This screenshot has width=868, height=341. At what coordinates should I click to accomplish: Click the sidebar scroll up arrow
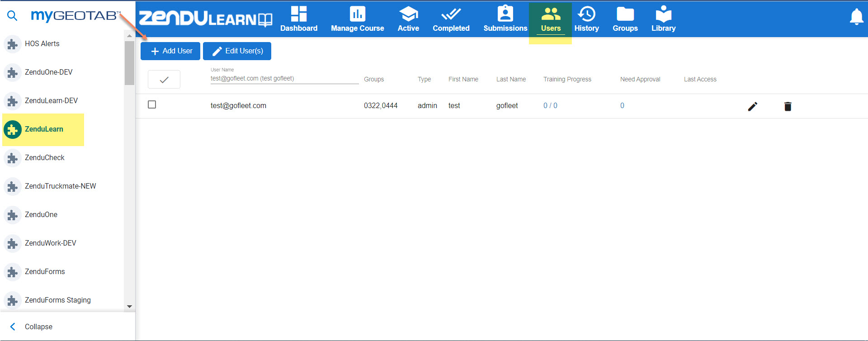pos(129,35)
